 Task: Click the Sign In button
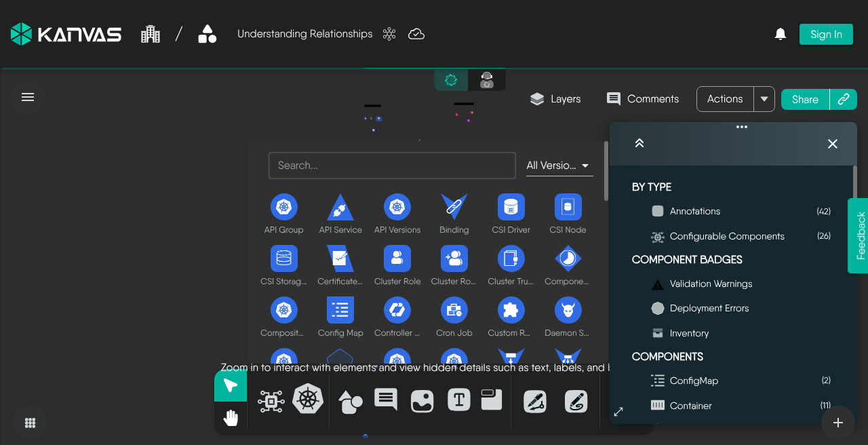pos(826,34)
